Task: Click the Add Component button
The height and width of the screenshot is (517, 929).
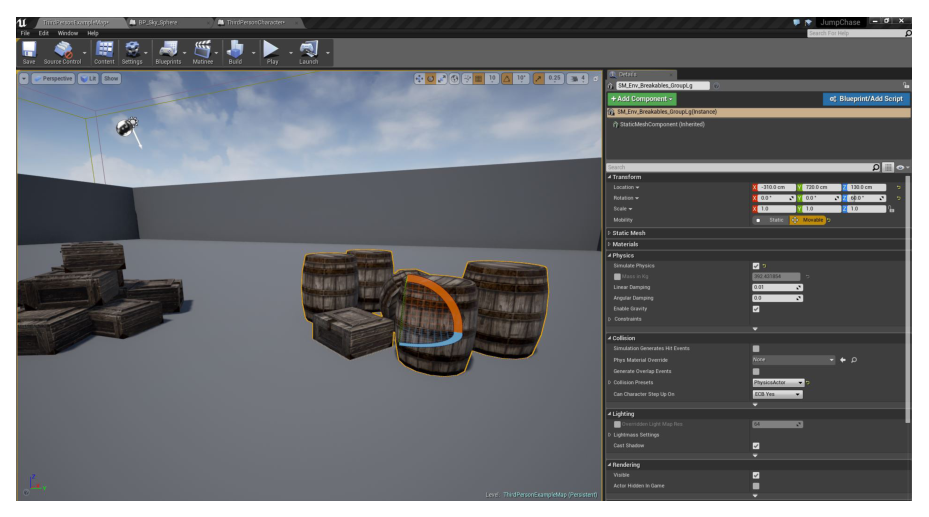Action: pos(642,99)
